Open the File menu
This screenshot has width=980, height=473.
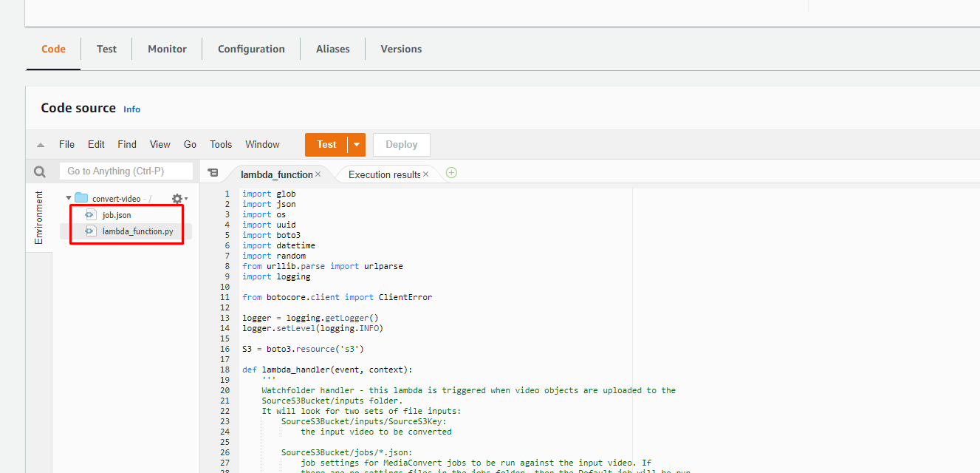point(66,145)
